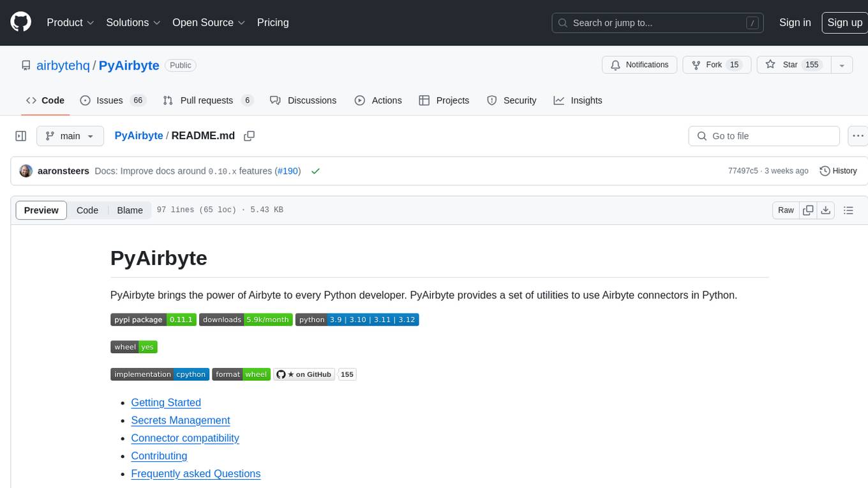Open the Pricing page
The height and width of the screenshot is (488, 868).
273,22
